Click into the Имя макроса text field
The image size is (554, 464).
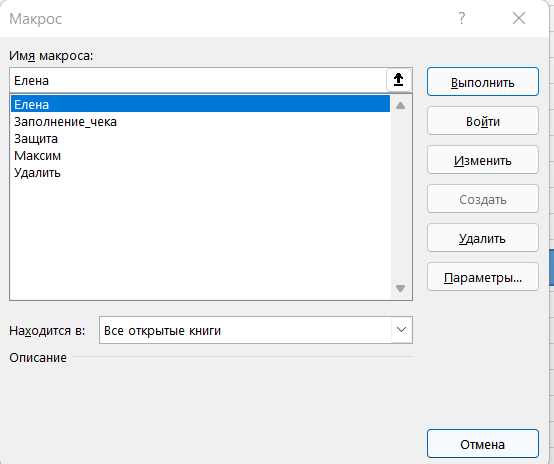point(199,80)
